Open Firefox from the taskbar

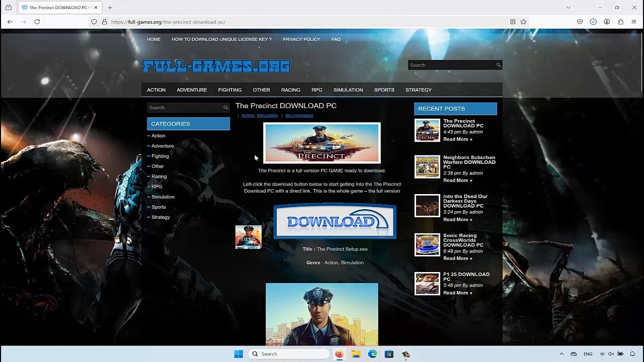(x=339, y=354)
